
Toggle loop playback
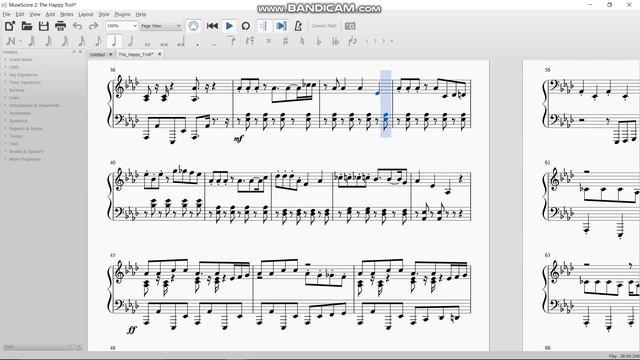246,26
